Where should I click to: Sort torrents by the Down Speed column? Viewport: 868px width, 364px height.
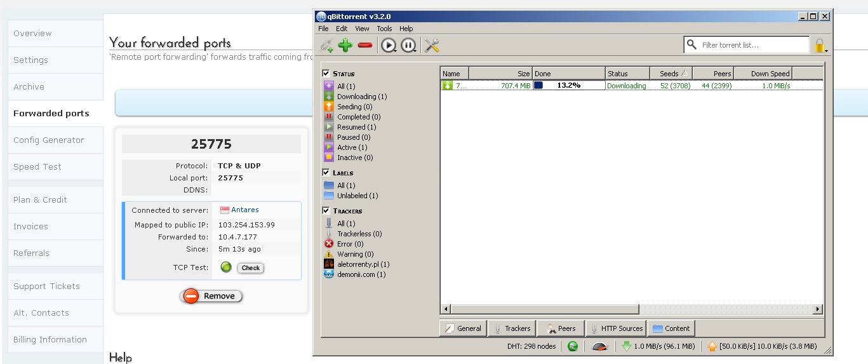pyautogui.click(x=763, y=74)
